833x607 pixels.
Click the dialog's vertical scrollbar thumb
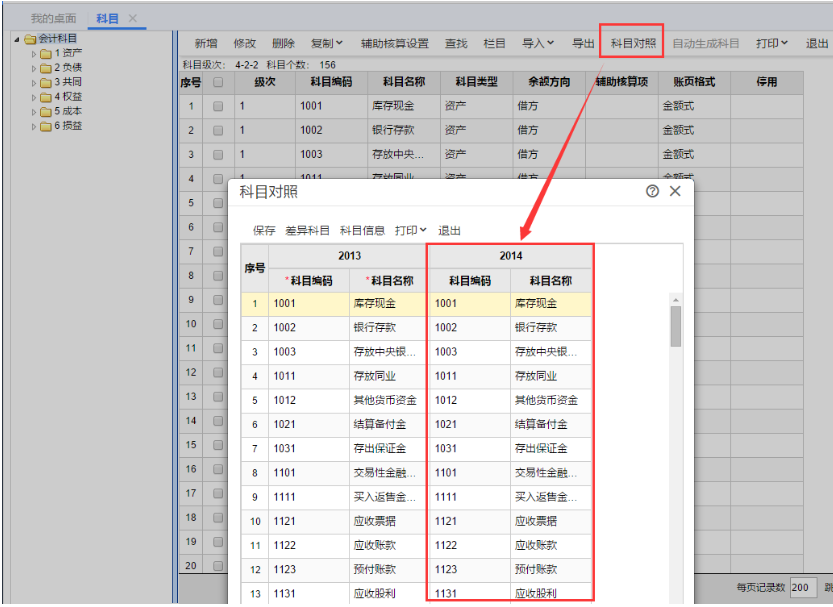pyautogui.click(x=676, y=326)
